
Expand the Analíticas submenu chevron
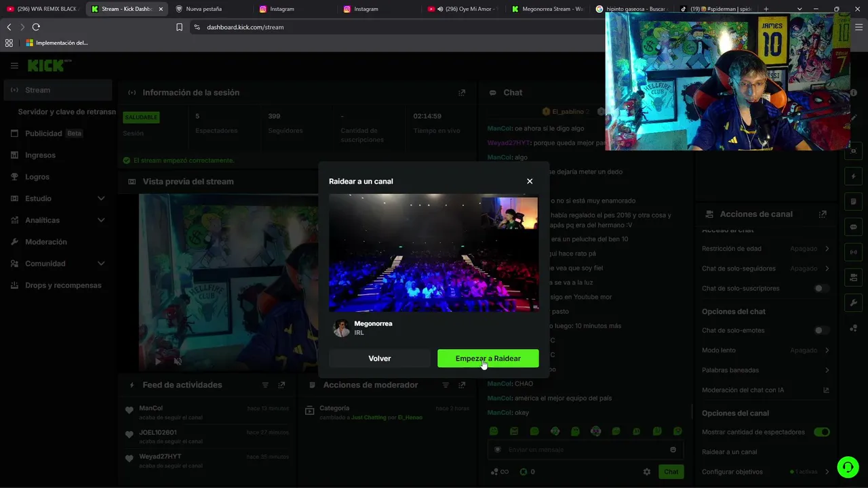tap(101, 220)
